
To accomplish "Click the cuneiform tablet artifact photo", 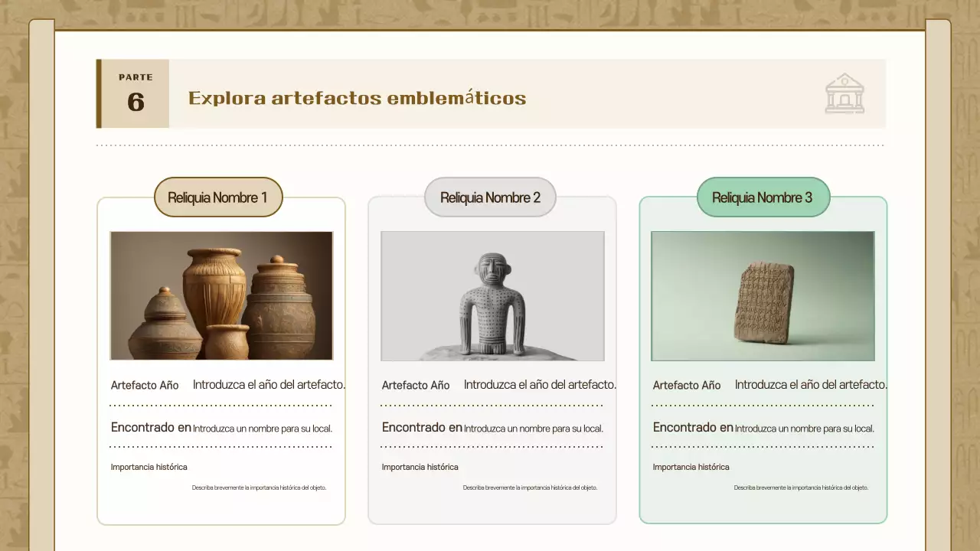I will 763,295.
